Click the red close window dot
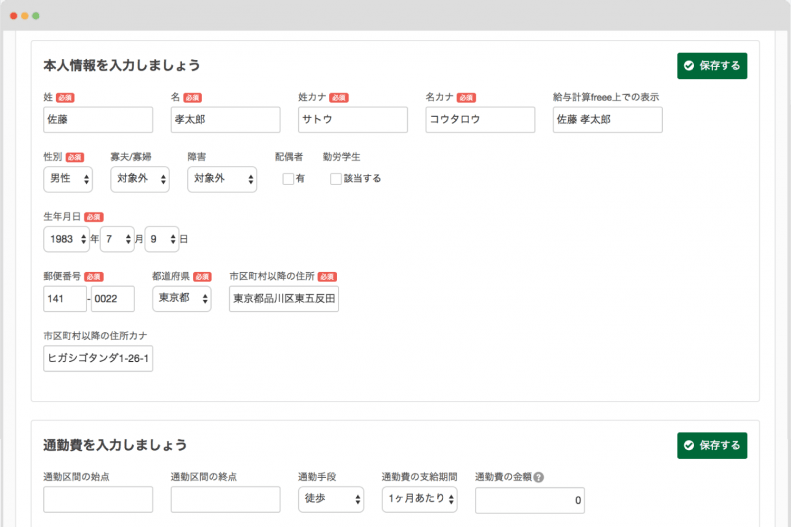Screen dimensions: 791x527 (x=14, y=17)
